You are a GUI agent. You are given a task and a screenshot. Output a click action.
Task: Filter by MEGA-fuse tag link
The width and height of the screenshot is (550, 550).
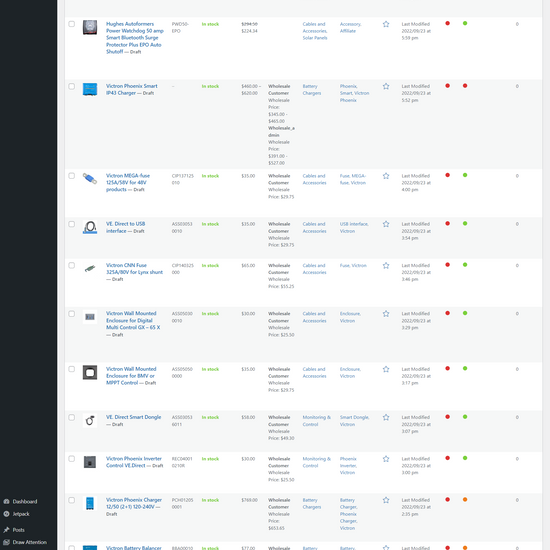353,179
